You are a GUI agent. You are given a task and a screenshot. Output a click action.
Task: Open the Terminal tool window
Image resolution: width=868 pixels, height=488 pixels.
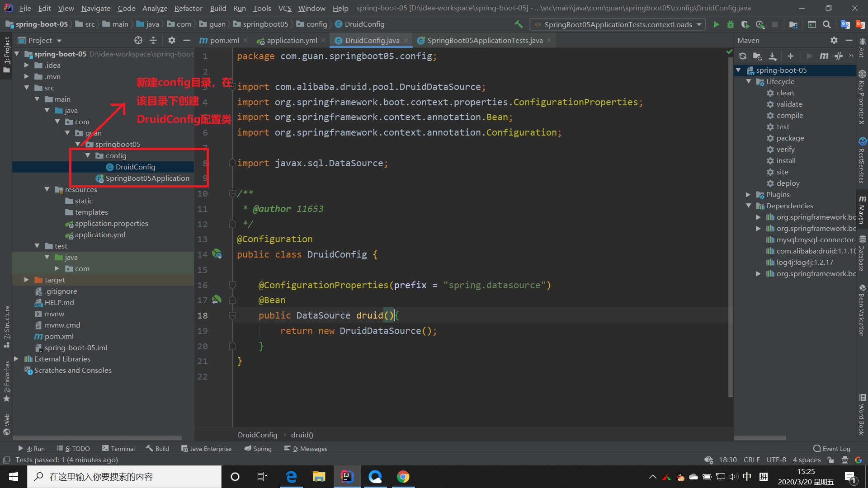click(118, 449)
